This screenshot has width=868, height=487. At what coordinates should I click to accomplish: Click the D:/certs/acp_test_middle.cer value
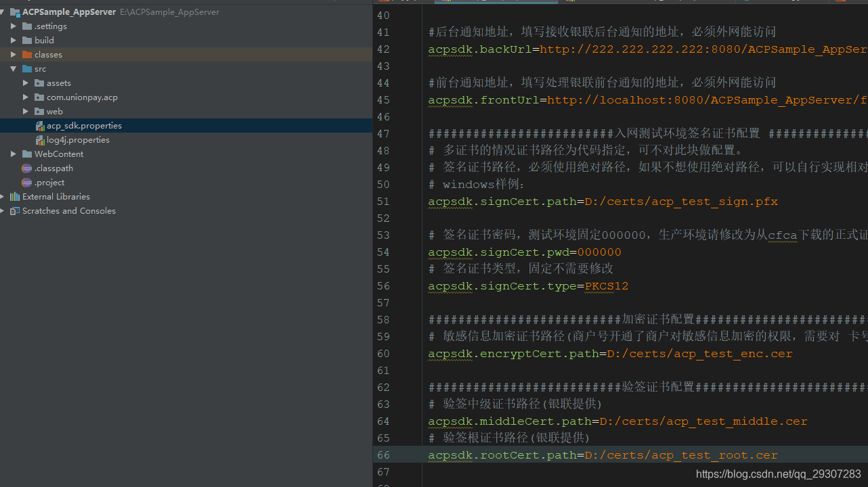[703, 421]
